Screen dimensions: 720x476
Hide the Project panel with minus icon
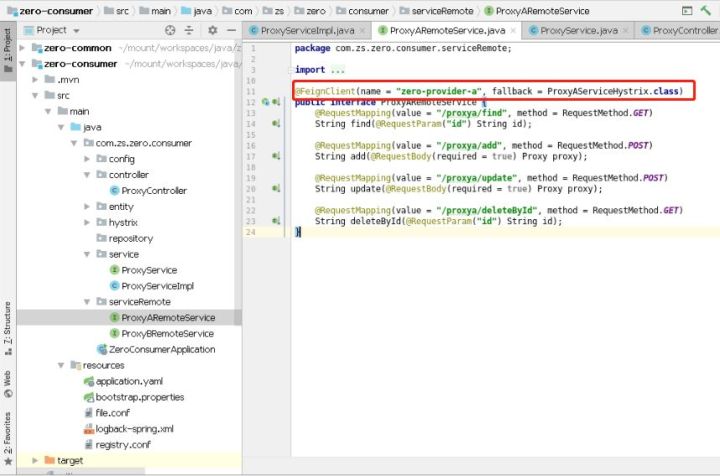click(x=231, y=30)
